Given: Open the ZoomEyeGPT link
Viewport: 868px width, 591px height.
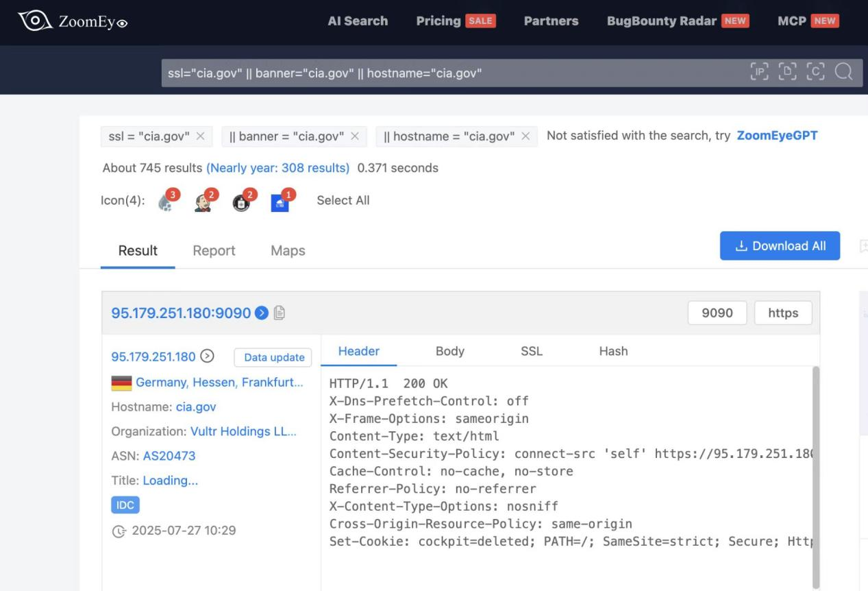Looking at the screenshot, I should tap(777, 135).
